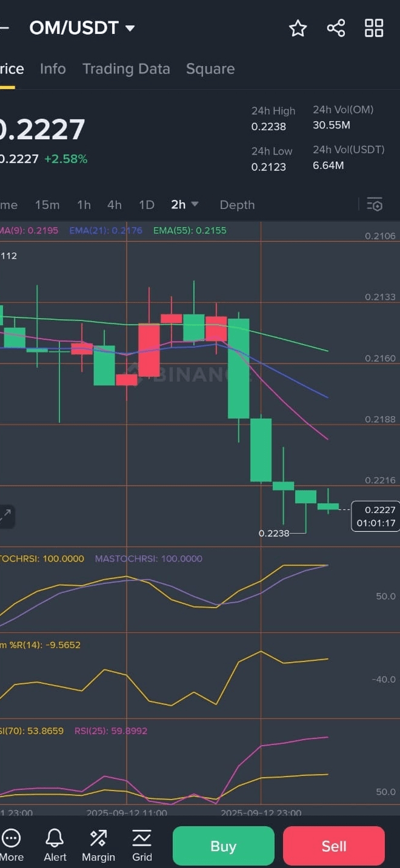Image resolution: width=400 pixels, height=868 pixels.
Task: Select the 15m timeframe
Action: click(x=47, y=205)
